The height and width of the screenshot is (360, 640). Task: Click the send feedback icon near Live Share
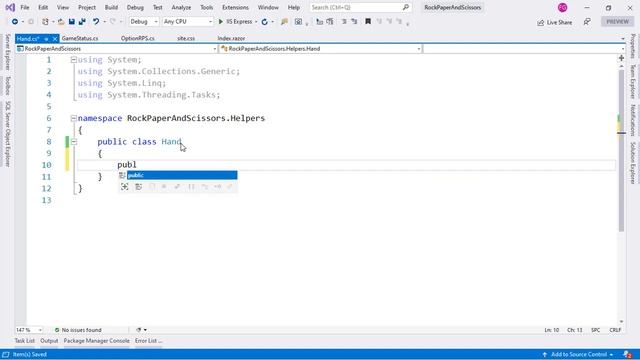tap(587, 22)
